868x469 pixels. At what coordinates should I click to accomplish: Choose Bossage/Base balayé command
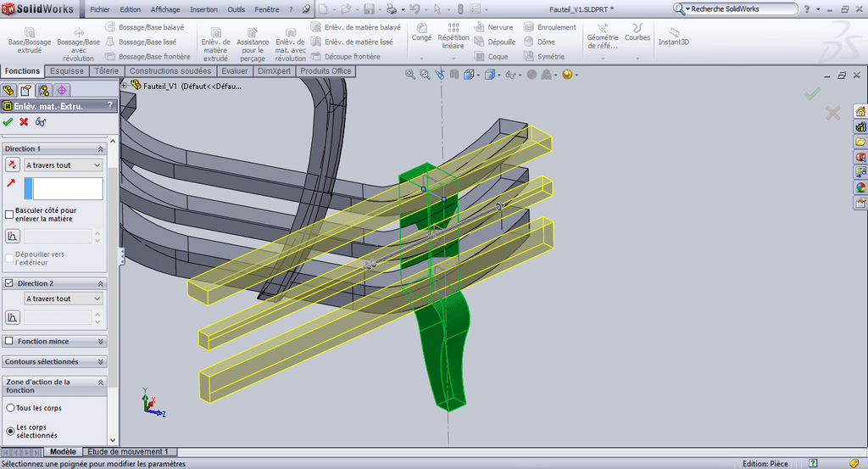(145, 27)
